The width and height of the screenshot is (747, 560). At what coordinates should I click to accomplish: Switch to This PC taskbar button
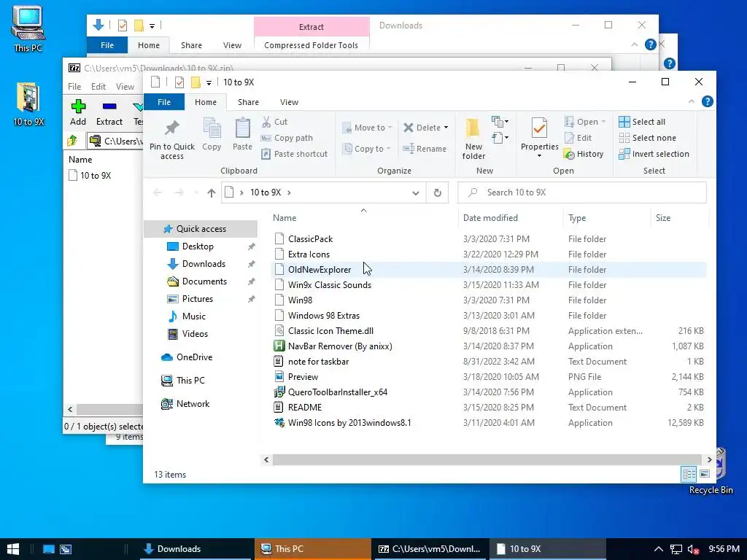[312, 549]
